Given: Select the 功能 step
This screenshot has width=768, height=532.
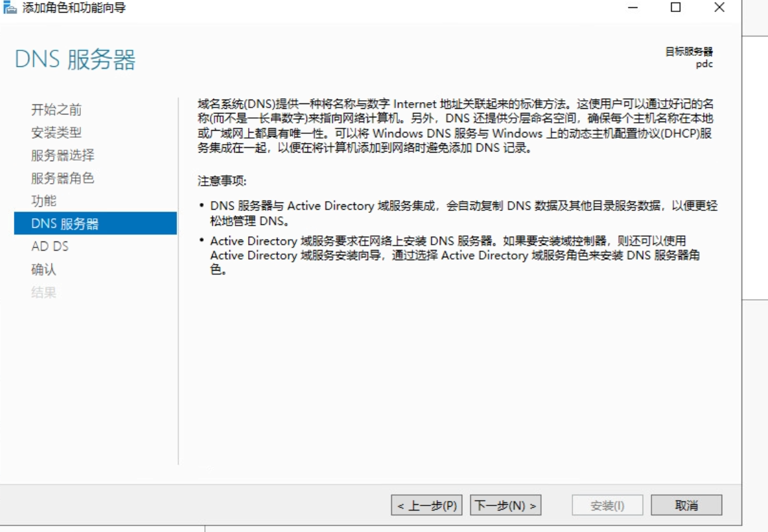Looking at the screenshot, I should click(44, 201).
